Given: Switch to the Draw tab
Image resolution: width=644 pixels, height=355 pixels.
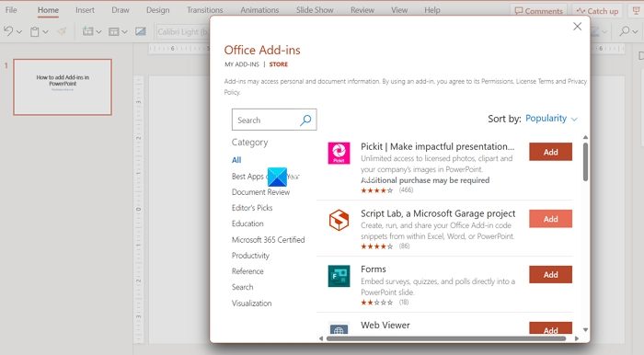Looking at the screenshot, I should [x=121, y=10].
